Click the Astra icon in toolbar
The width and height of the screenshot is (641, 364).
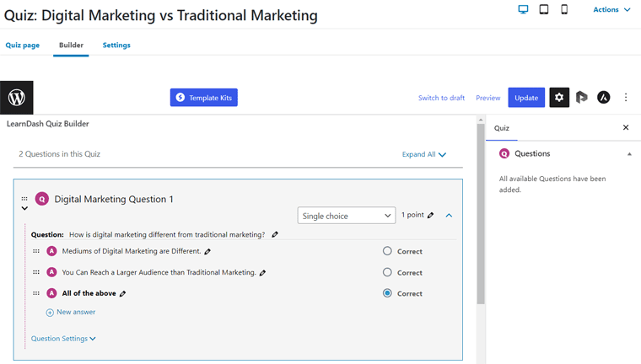coord(604,98)
